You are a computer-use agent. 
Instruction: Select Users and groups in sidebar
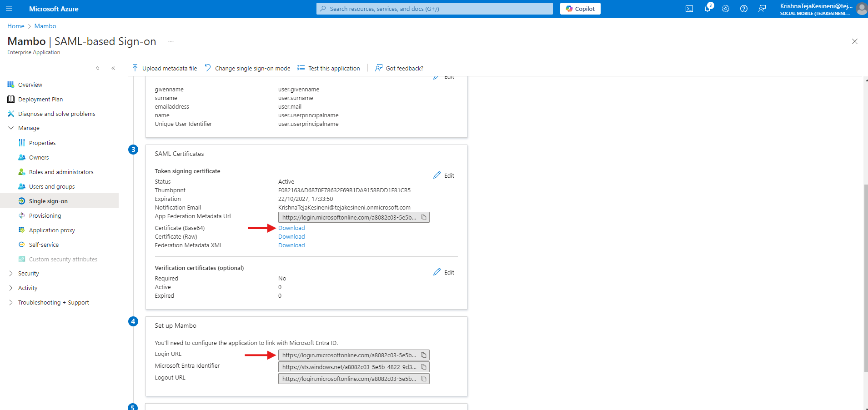coord(52,187)
